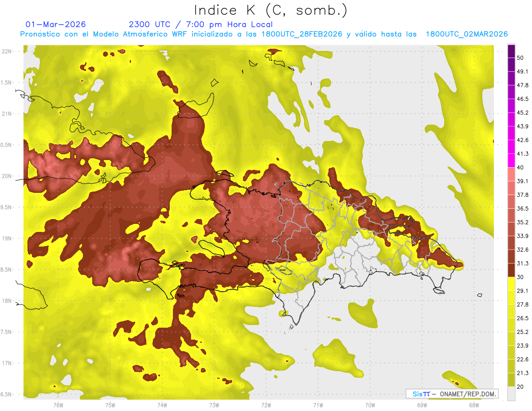Click the '20N' latitude label
Screen dimensions: 532x411
click(x=7, y=176)
